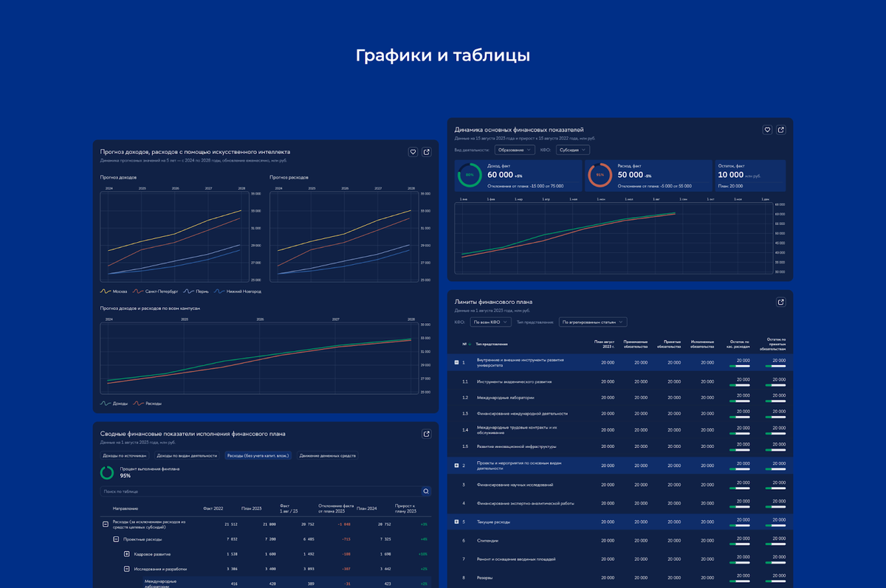Viewport: 886px width, 588px height.
Task: Open the Образование activity type dropdown
Action: (515, 150)
